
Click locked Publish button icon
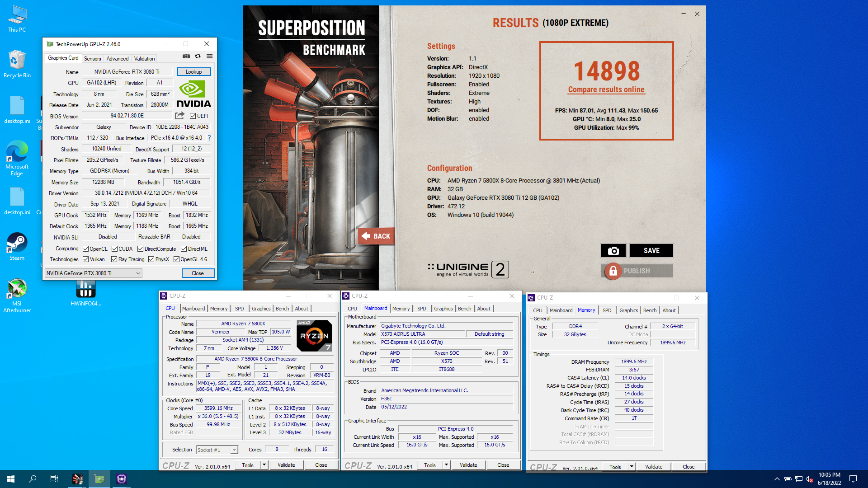pos(613,271)
